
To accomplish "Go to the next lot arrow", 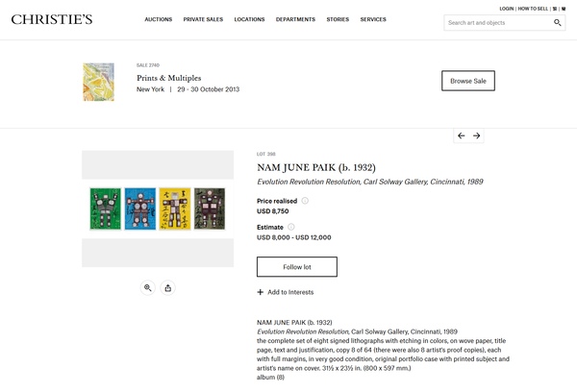I will (477, 136).
